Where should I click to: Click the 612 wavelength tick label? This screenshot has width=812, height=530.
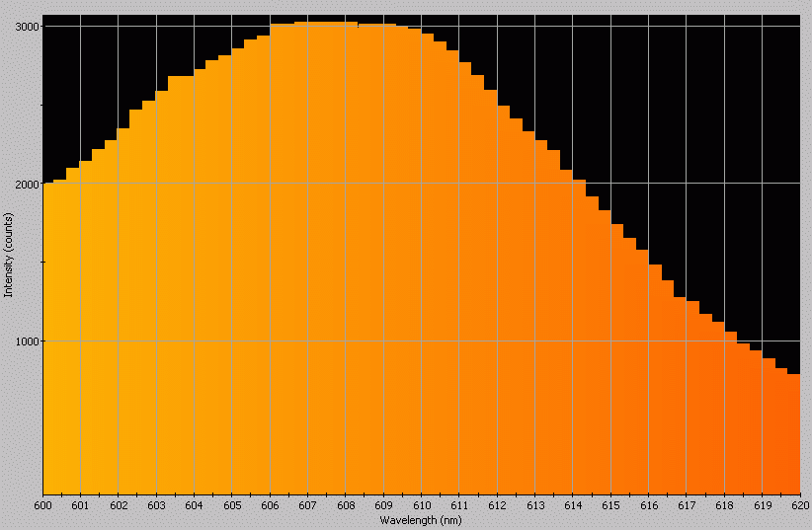coord(497,505)
